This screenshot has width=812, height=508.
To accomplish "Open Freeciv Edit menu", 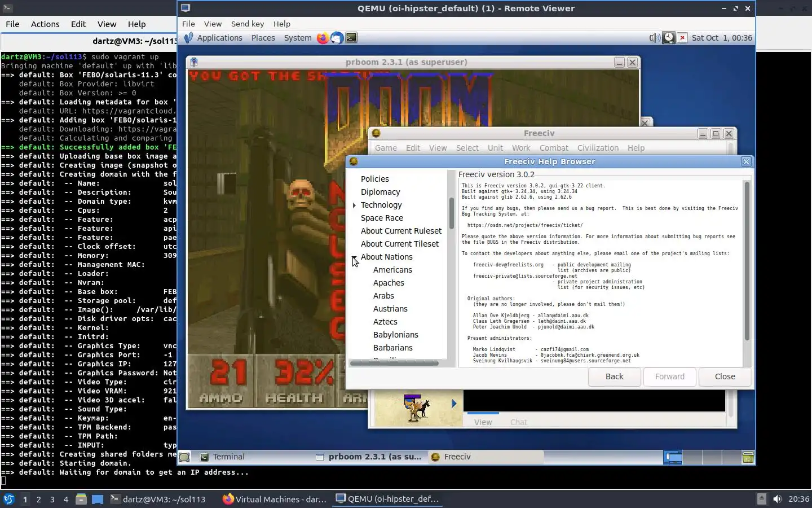I will click(x=413, y=148).
